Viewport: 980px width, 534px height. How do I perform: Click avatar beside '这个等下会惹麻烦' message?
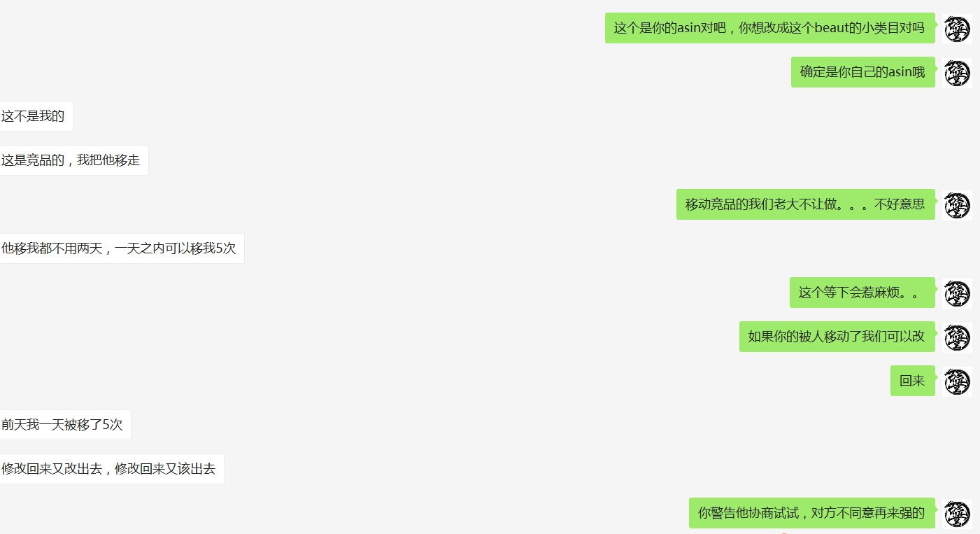(x=957, y=293)
